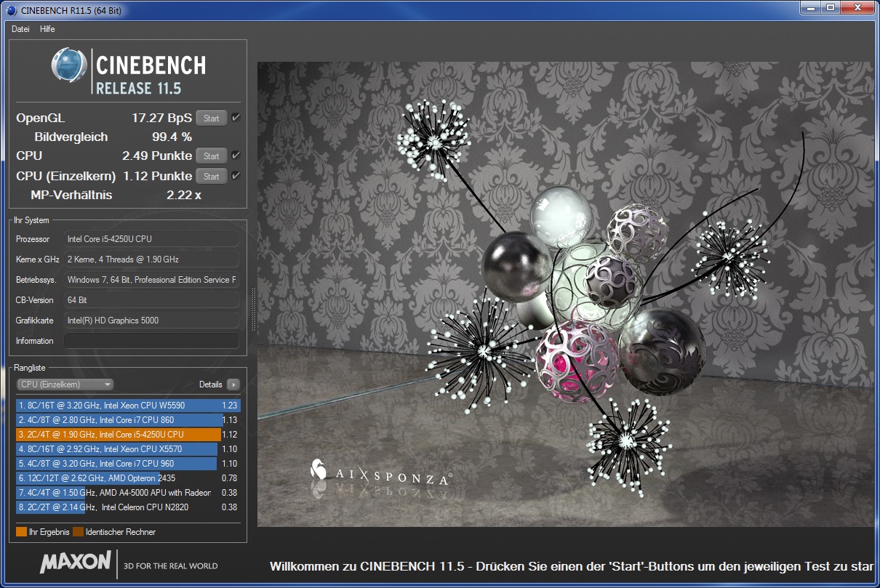Start the CPU (Einzelkern) benchmark

coord(212,176)
